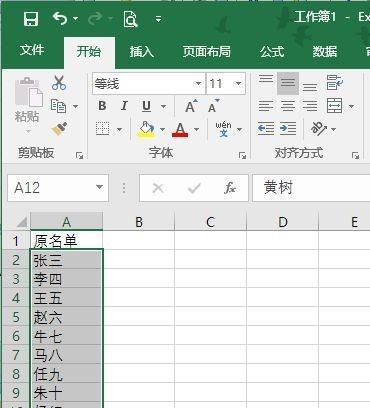The image size is (370, 408).
Task: Open the borders dropdown arrow
Action: [119, 129]
